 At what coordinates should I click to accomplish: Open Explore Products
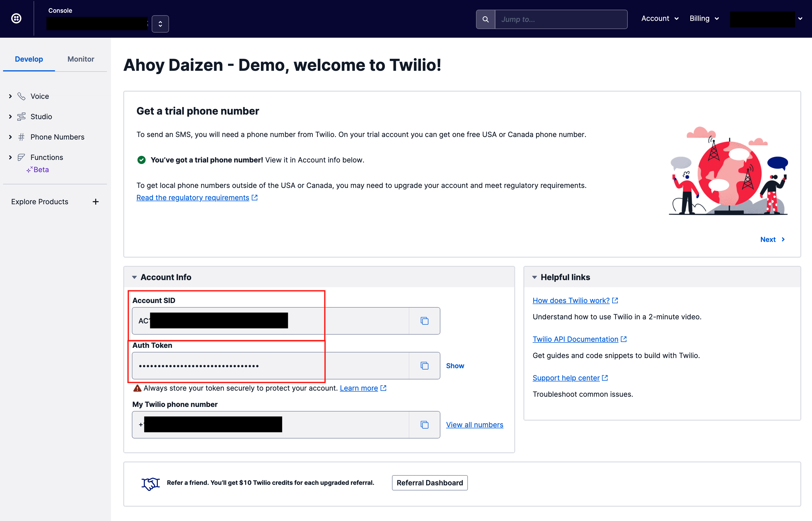click(39, 202)
